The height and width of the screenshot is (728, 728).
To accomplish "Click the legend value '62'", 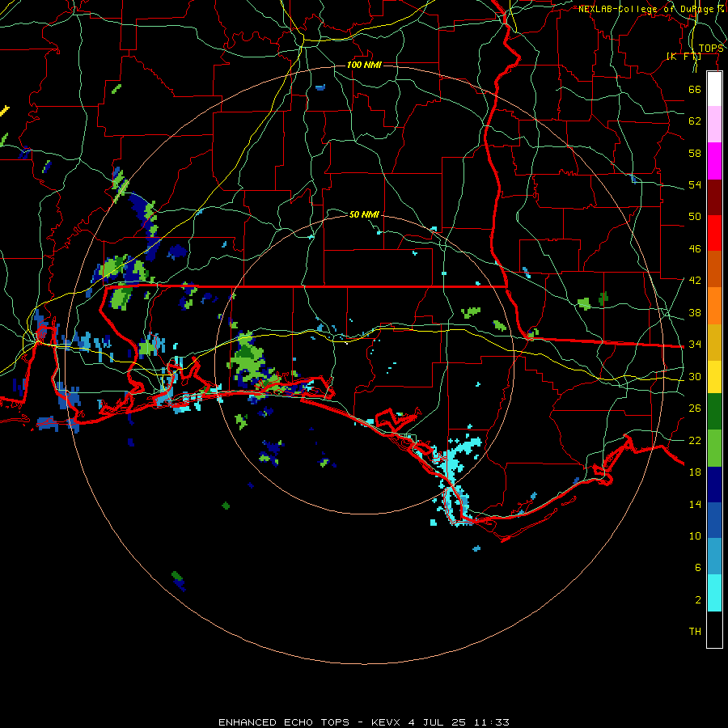I will 695,121.
